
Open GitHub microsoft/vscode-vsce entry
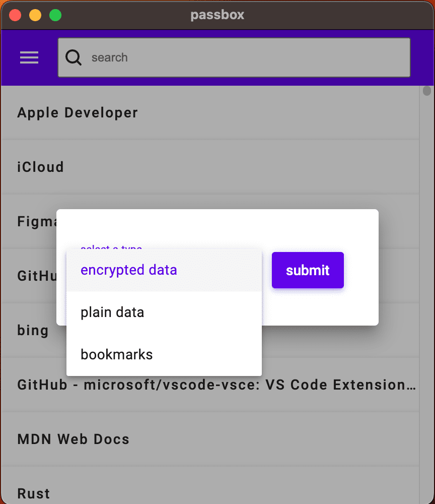(210, 385)
